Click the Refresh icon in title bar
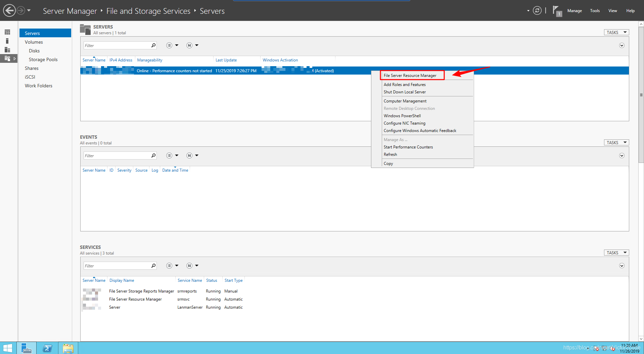This screenshot has width=644, height=354. click(x=538, y=10)
